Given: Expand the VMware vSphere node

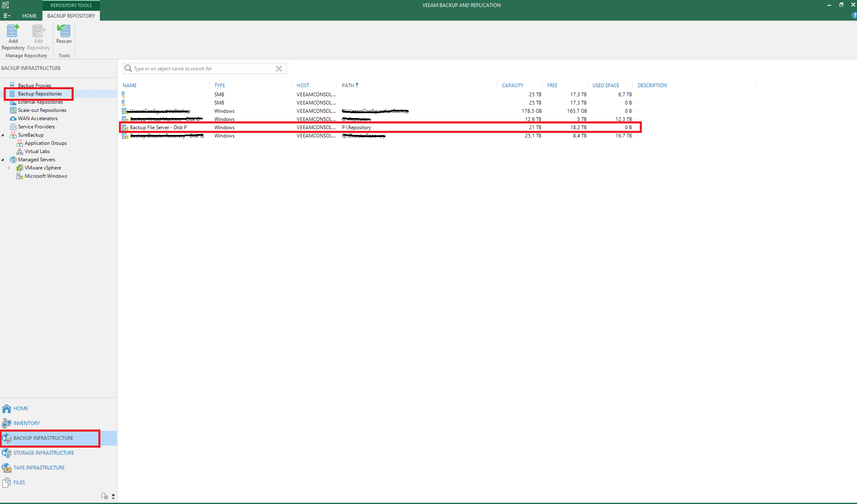Looking at the screenshot, I should 9,168.
